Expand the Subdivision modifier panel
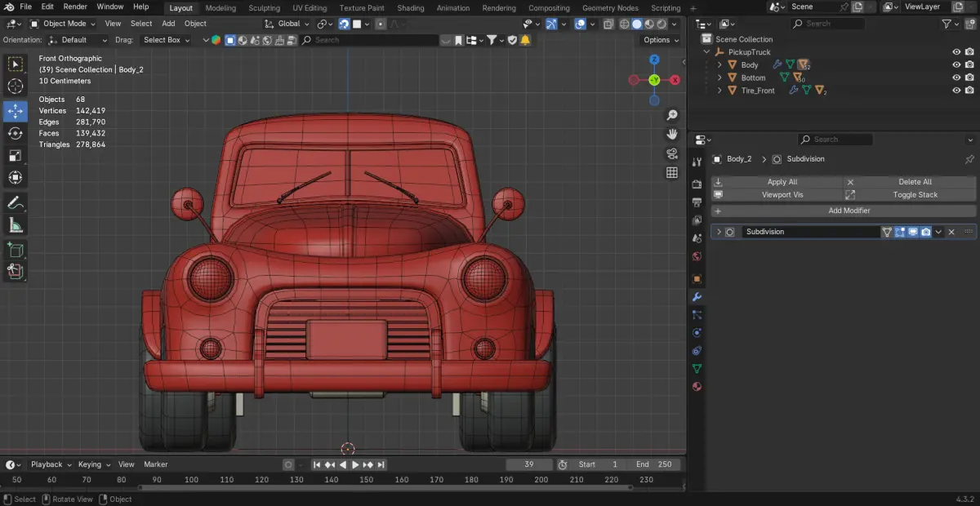Image resolution: width=980 pixels, height=506 pixels. tap(719, 232)
